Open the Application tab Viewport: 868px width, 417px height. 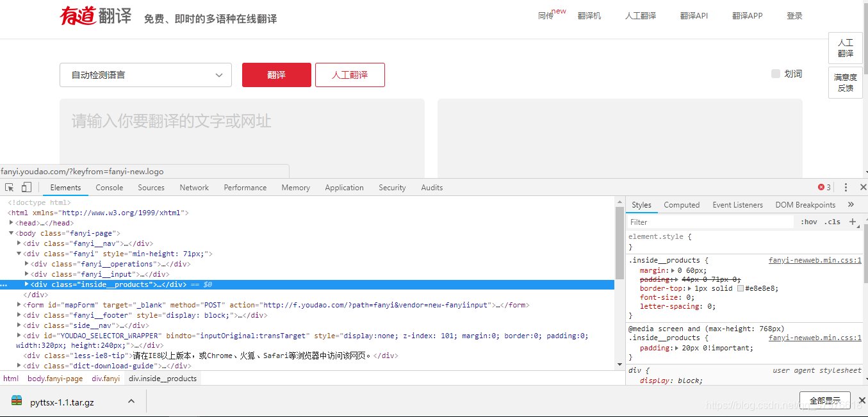tap(344, 188)
